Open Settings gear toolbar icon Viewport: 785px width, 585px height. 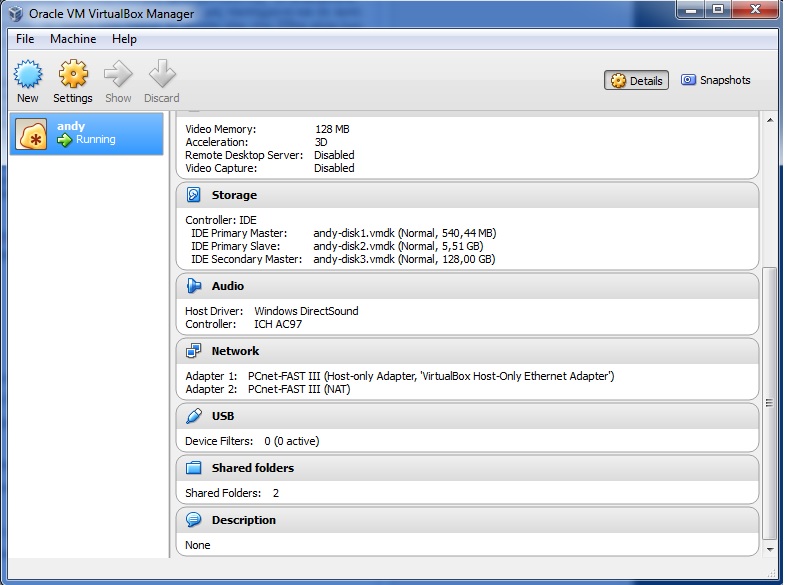coord(73,74)
